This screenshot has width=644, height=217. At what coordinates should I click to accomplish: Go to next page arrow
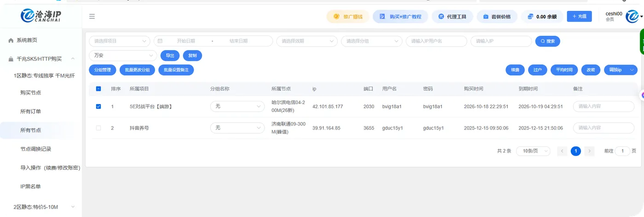[x=590, y=151]
